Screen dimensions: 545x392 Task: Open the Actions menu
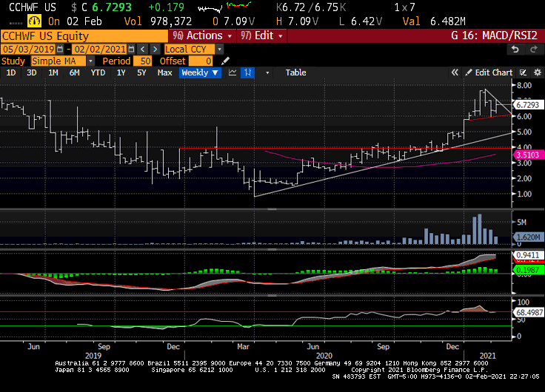202,36
